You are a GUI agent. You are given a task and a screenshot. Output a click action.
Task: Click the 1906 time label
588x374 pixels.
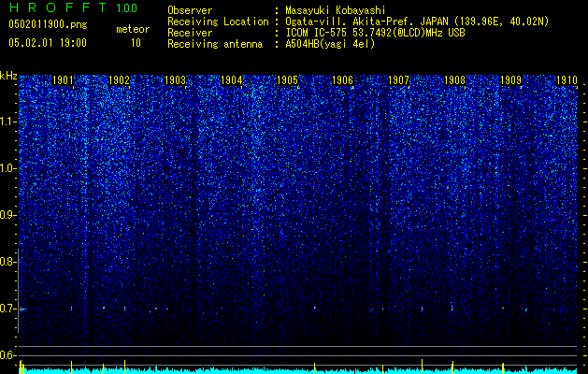click(343, 80)
